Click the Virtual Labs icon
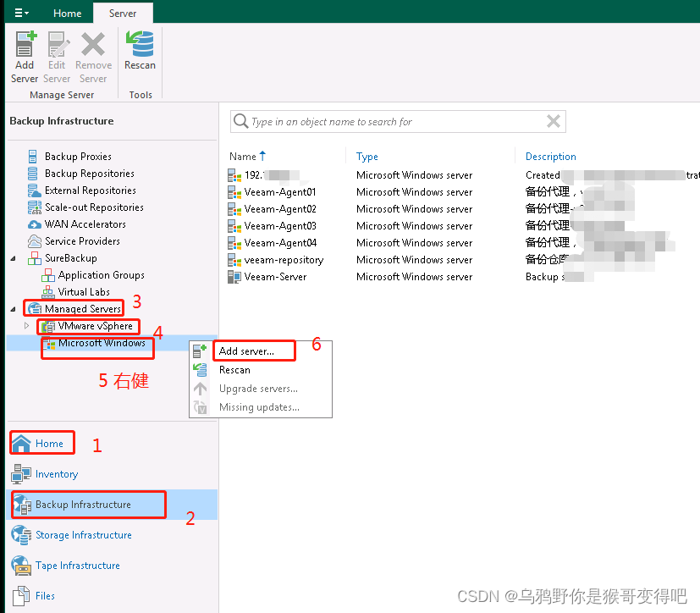 (47, 292)
